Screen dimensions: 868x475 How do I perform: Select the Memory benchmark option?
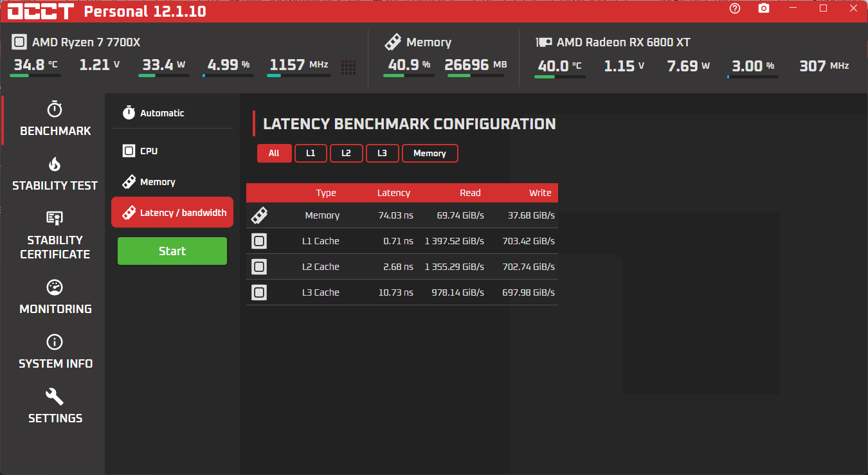tap(172, 182)
